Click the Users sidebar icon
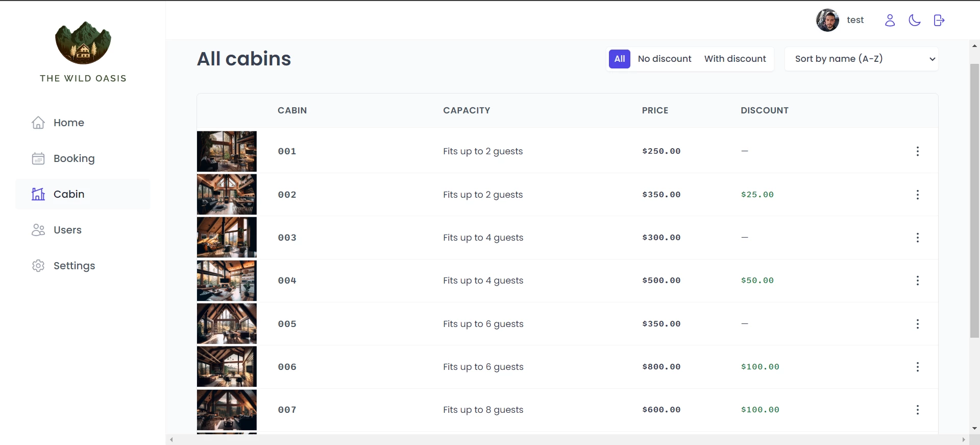Image resolution: width=980 pixels, height=445 pixels. (38, 230)
